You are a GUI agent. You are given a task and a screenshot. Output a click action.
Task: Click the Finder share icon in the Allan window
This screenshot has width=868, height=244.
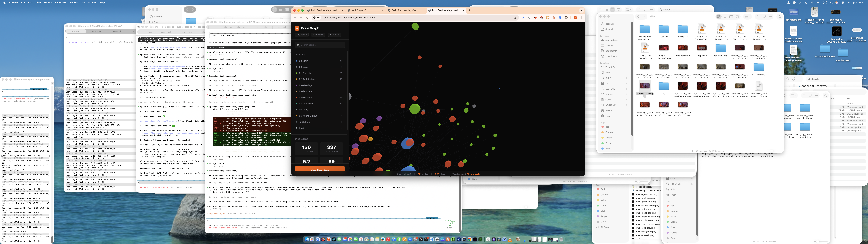click(x=757, y=16)
